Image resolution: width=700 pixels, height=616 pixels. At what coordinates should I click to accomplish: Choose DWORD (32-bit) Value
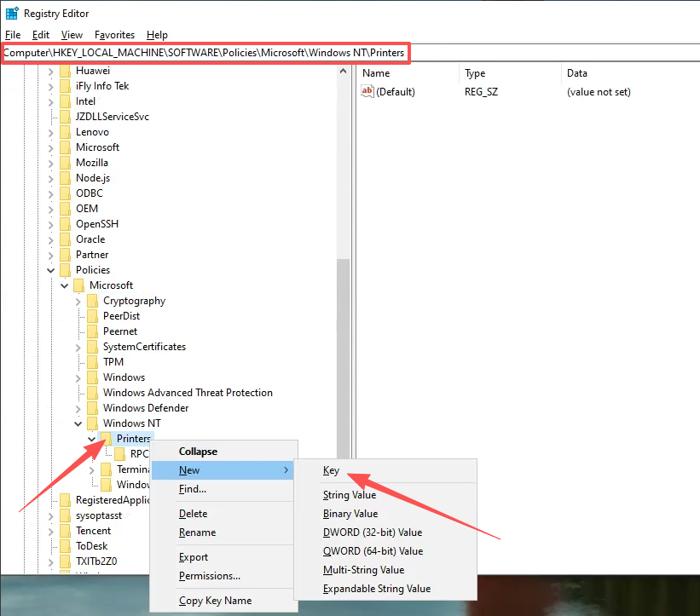(385, 533)
